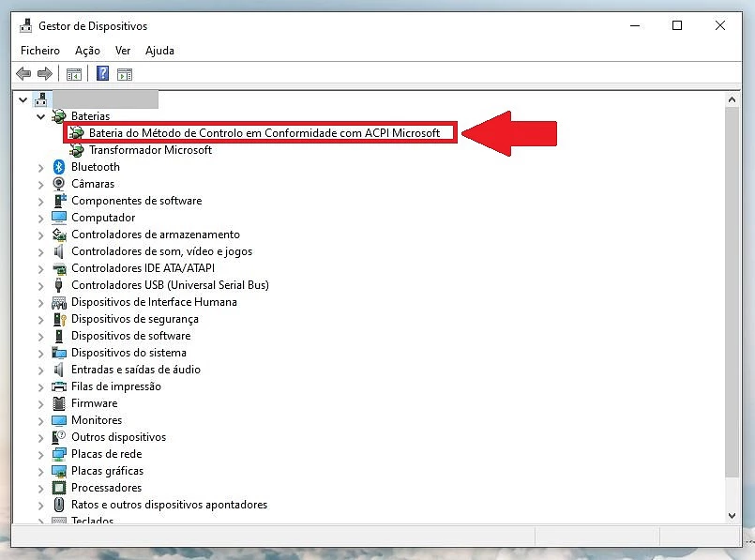Image resolution: width=755 pixels, height=560 pixels.
Task: Click the Monitores display icon
Action: [59, 420]
